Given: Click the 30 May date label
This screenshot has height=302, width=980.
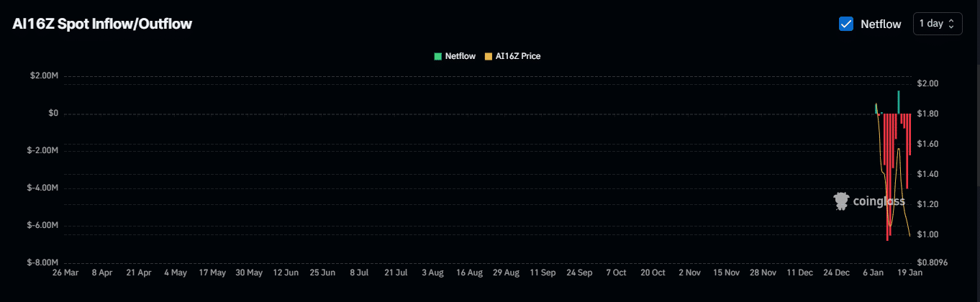Looking at the screenshot, I should point(249,273).
